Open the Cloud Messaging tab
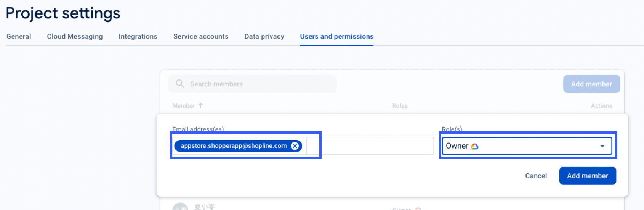Image resolution: width=644 pixels, height=210 pixels. point(75,36)
